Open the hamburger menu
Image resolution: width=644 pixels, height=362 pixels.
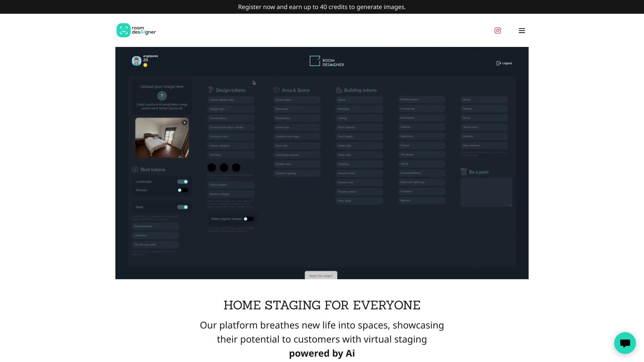[x=522, y=31]
